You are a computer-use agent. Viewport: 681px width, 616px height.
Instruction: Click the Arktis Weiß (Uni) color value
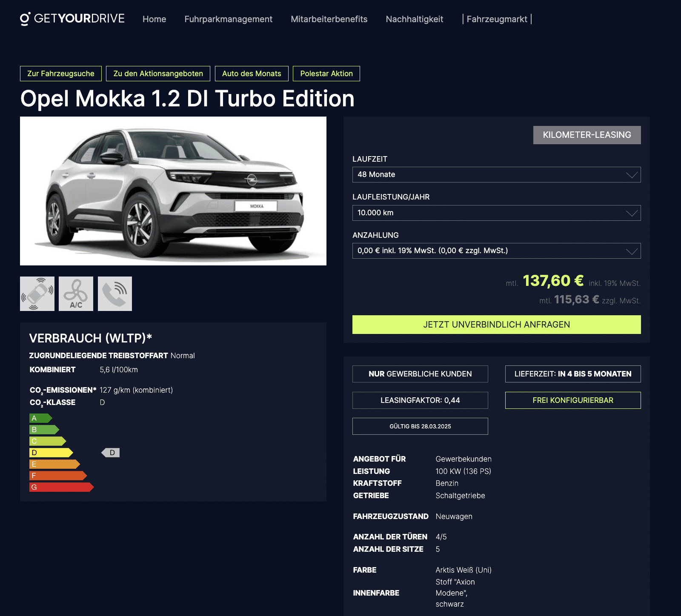[464, 570]
